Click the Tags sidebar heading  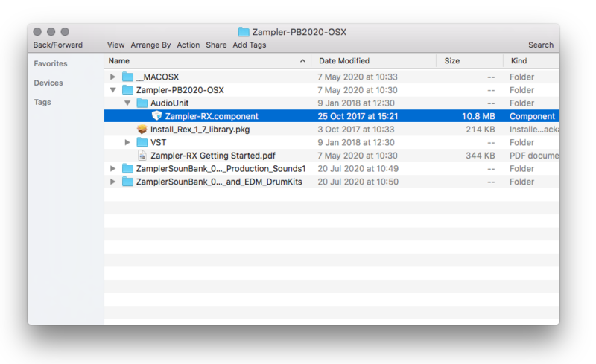[x=42, y=102]
